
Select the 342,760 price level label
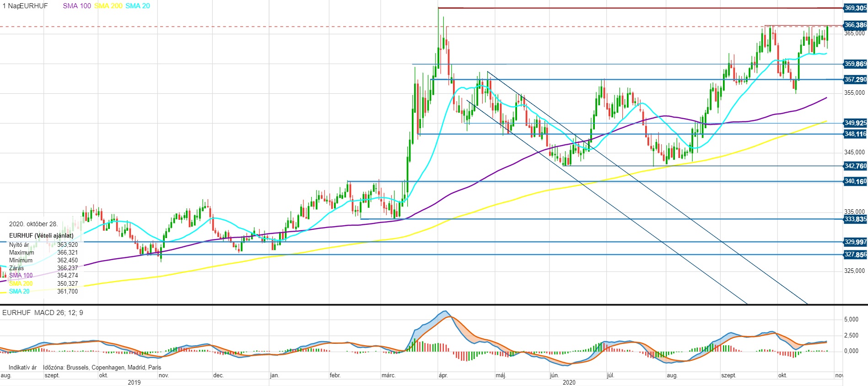855,166
